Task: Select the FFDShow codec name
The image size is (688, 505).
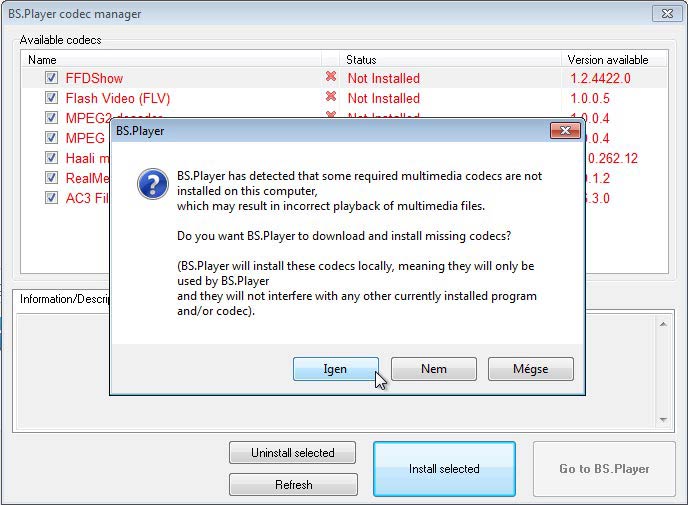Action: point(94,78)
